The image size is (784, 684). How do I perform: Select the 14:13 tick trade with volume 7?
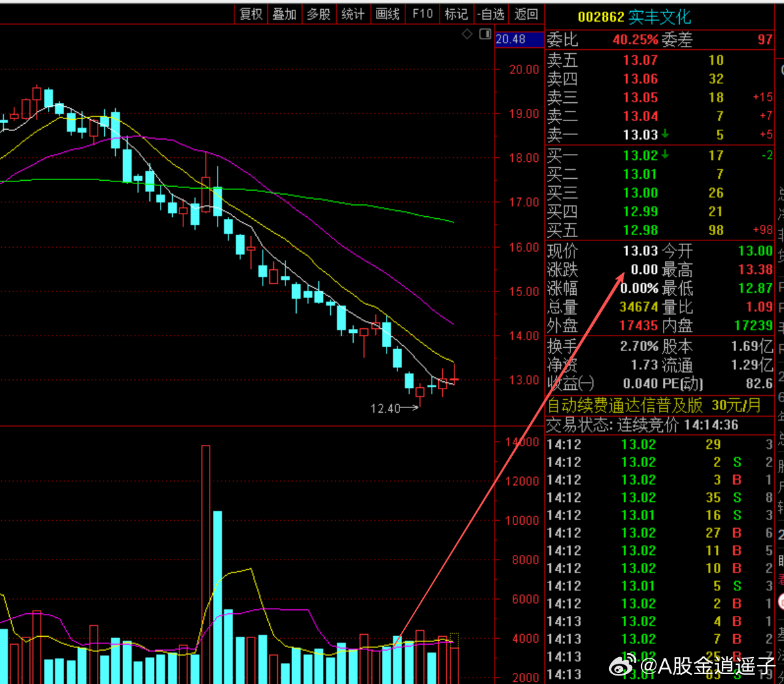point(660,639)
